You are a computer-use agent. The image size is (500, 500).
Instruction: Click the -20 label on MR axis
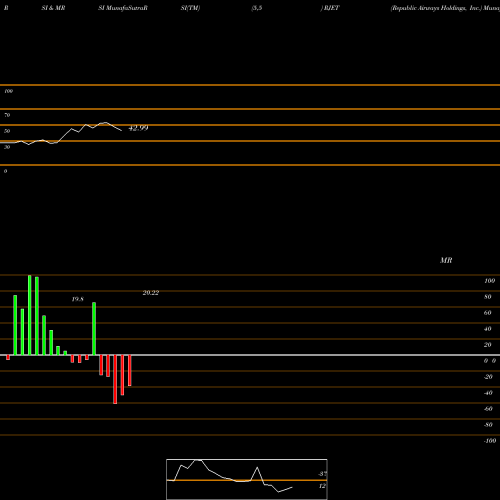coord(488,377)
